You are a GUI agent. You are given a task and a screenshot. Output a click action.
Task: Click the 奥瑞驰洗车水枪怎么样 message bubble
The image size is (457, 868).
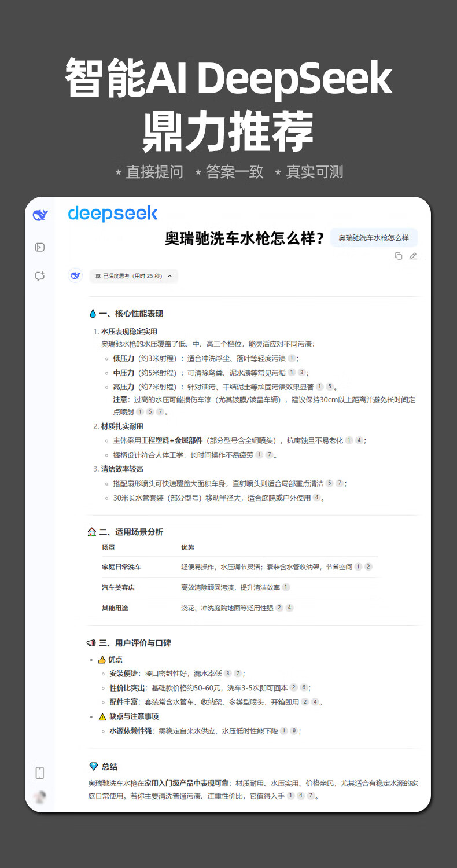tap(373, 238)
